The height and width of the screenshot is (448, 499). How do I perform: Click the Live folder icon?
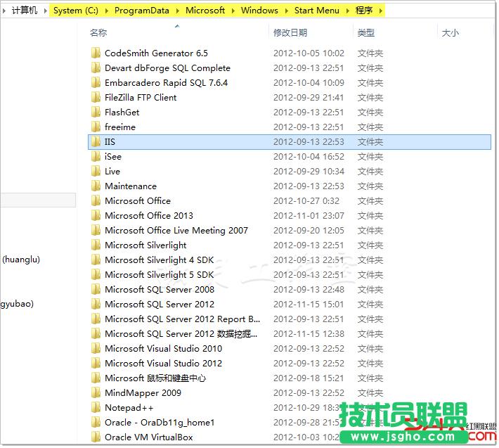96,172
